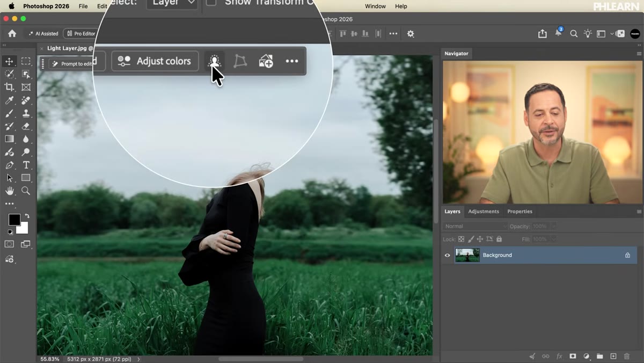Select the Healing bandage tool
Image resolution: width=644 pixels, height=363 pixels.
tap(26, 100)
